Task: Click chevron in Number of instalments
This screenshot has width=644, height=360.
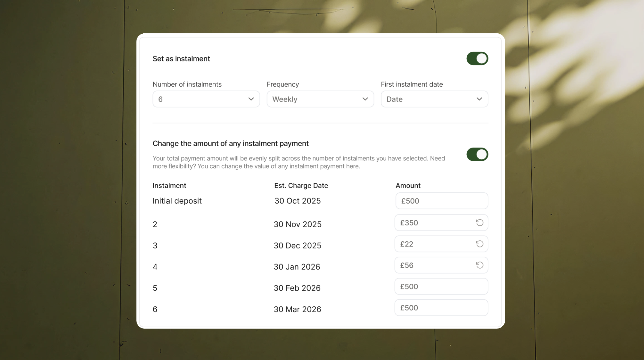Action: [x=251, y=99]
